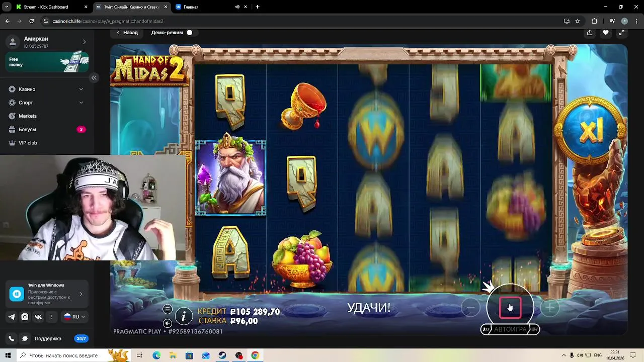Image resolution: width=644 pixels, height=362 pixels.
Task: Click the casinorich.life address bar
Action: 302,21
